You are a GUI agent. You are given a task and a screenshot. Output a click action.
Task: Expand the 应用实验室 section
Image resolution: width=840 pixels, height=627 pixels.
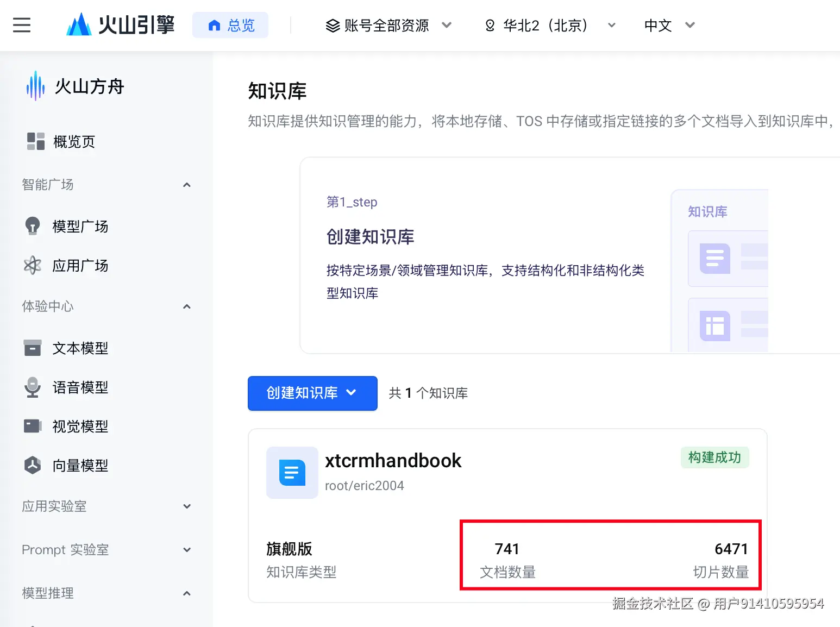tap(186, 506)
